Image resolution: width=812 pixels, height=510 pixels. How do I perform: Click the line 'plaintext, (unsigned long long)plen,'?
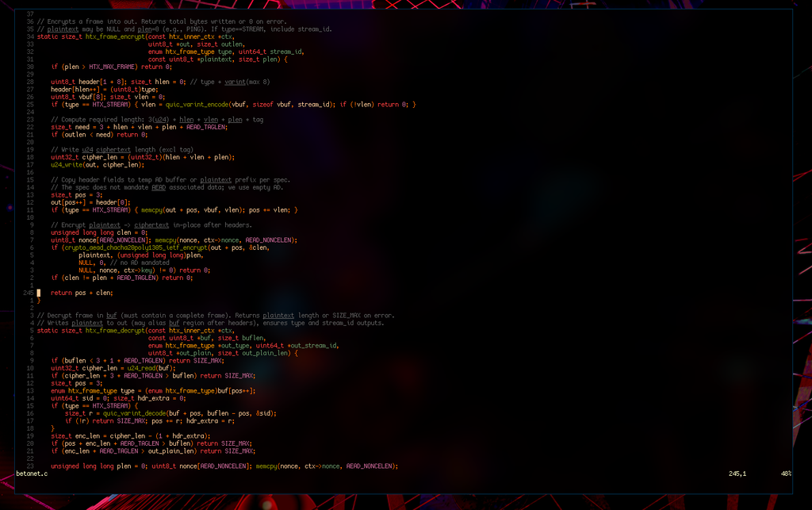(141, 255)
